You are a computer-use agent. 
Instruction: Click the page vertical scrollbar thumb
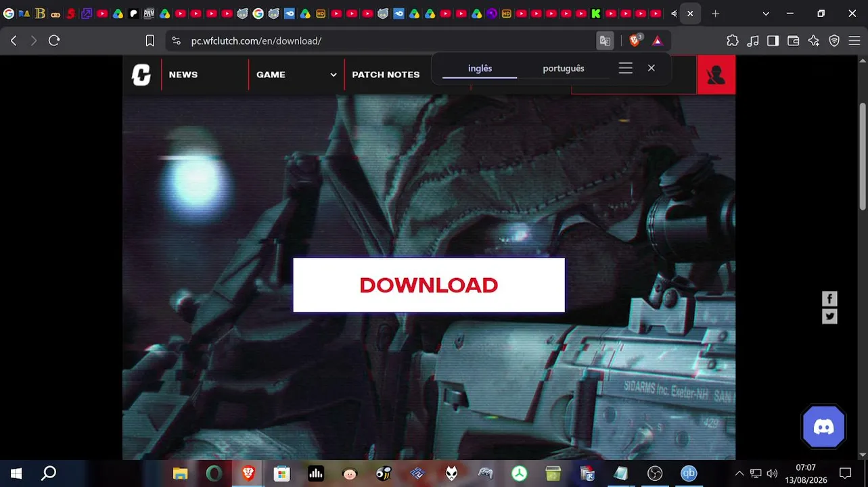863,156
